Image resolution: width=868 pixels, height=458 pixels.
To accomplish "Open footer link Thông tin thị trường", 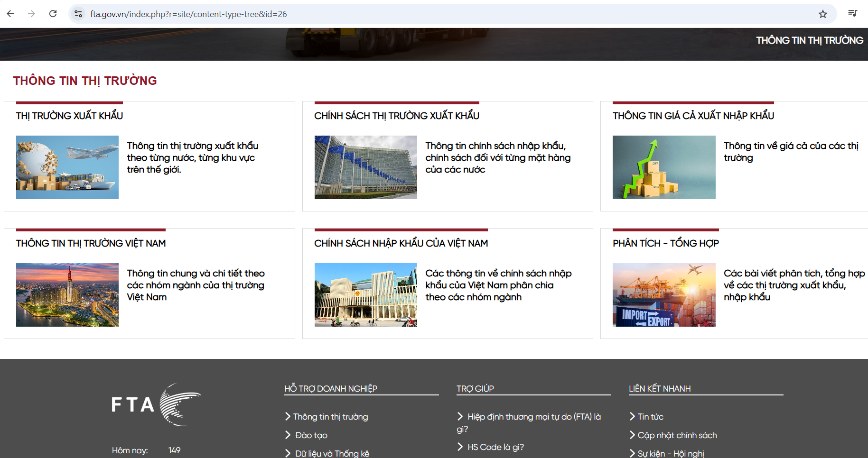I will click(x=330, y=417).
